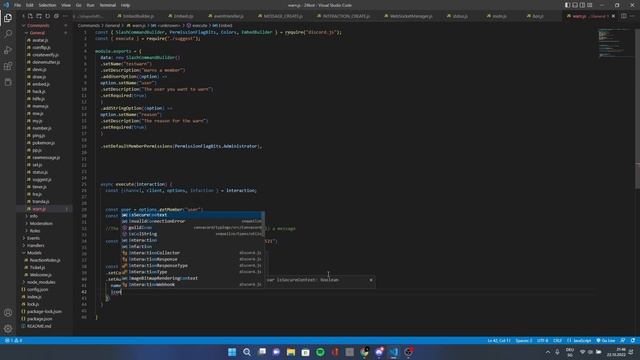Image resolution: width=640 pixels, height=360 pixels.
Task: Collapse the General folder
Action: click(37, 33)
